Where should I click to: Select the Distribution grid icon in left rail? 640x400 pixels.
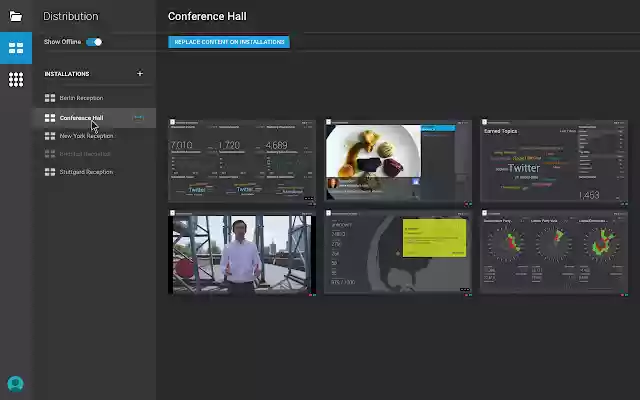pyautogui.click(x=15, y=48)
